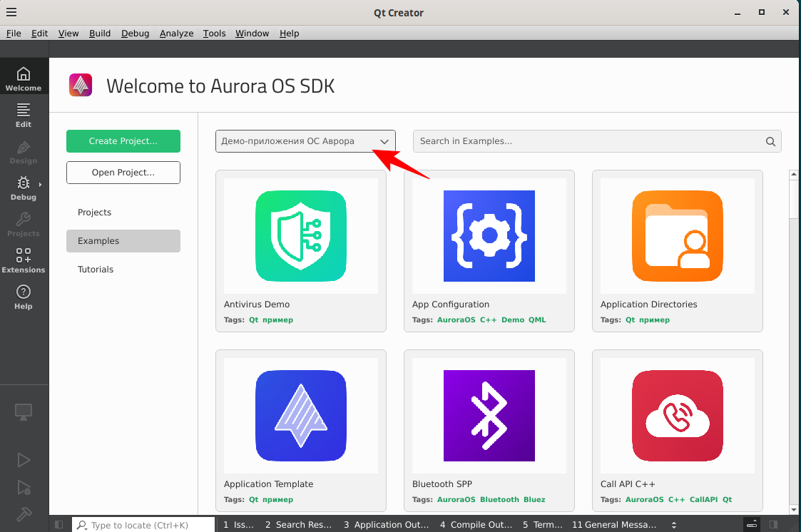The height and width of the screenshot is (532, 801).
Task: Open the Compile Output pane
Action: click(x=476, y=525)
